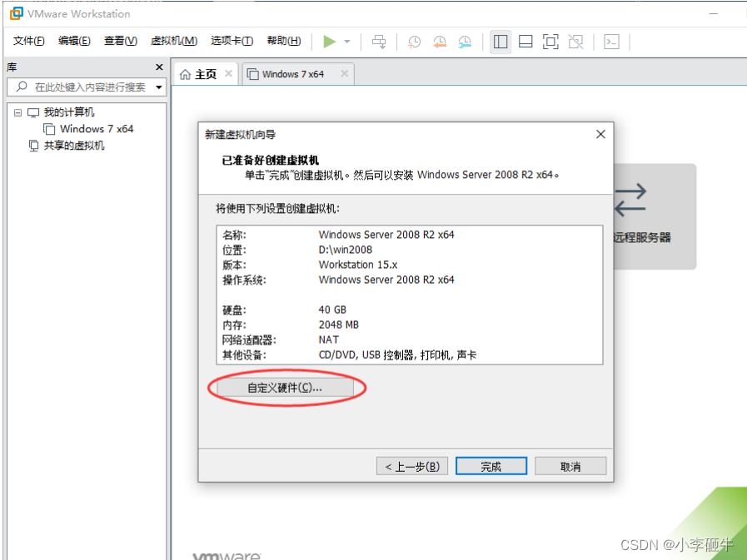Click the Workstation 15.x version value

(x=358, y=265)
